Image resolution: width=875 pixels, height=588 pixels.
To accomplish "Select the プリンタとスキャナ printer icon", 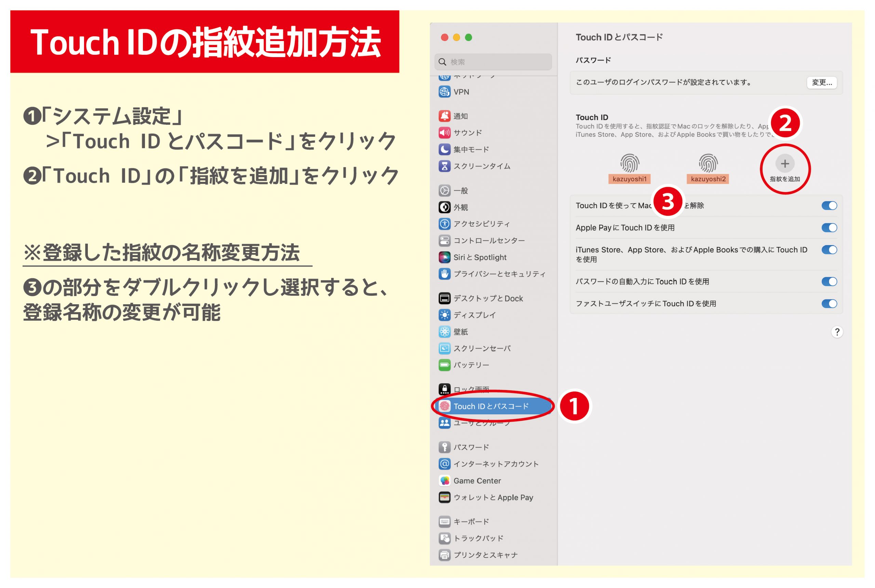I will [445, 555].
